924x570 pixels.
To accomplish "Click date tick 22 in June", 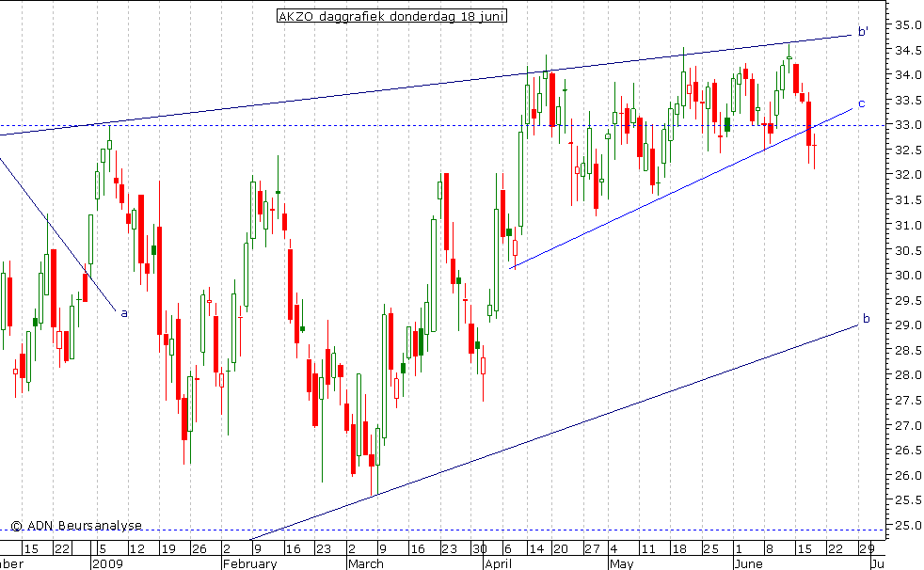I will click(x=835, y=548).
